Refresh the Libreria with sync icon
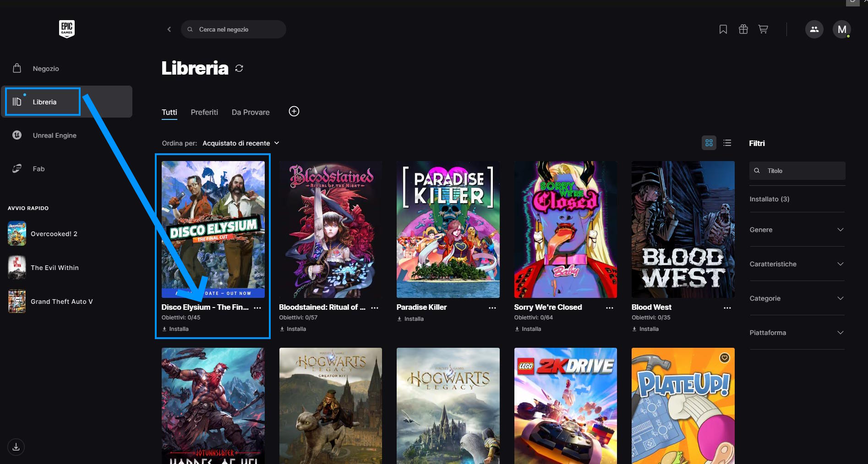 pos(239,68)
